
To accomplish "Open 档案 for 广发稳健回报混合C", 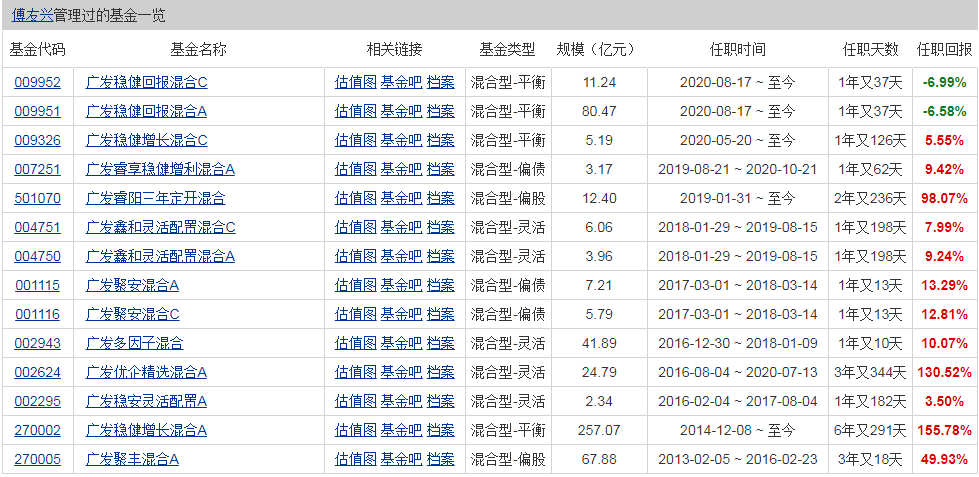I will click(440, 82).
